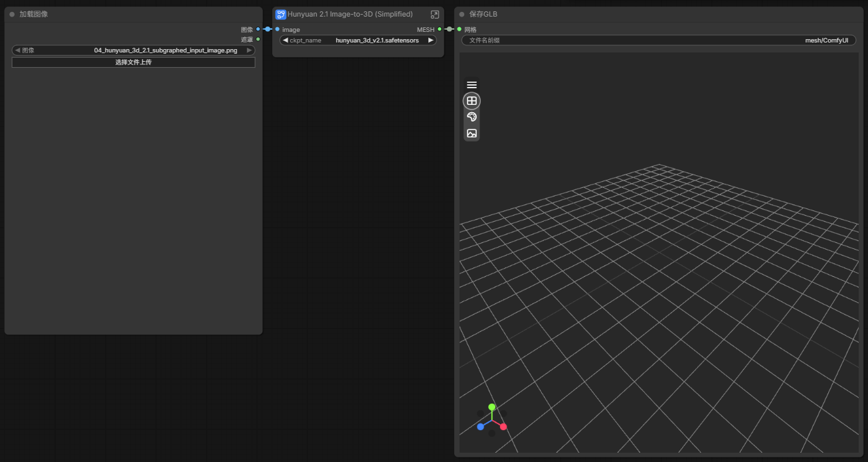The width and height of the screenshot is (868, 462).
Task: Click the 网格 input port on 保存GLB
Action: point(459,29)
